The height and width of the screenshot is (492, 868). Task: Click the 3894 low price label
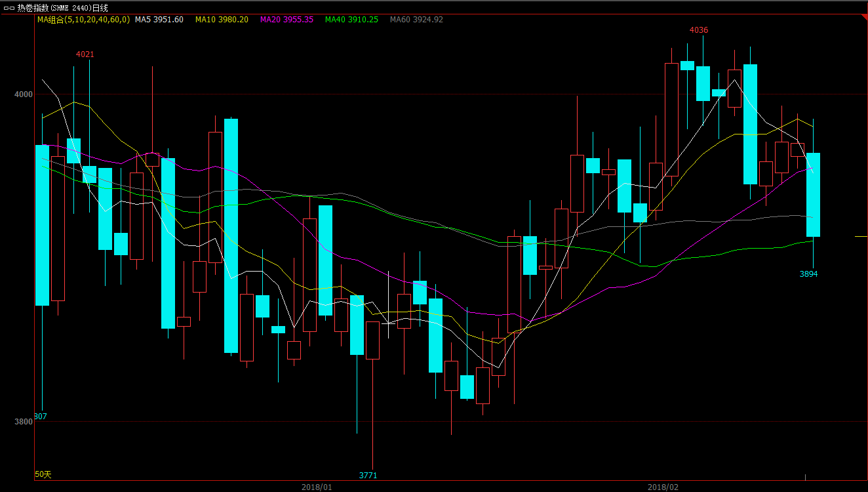tap(809, 274)
